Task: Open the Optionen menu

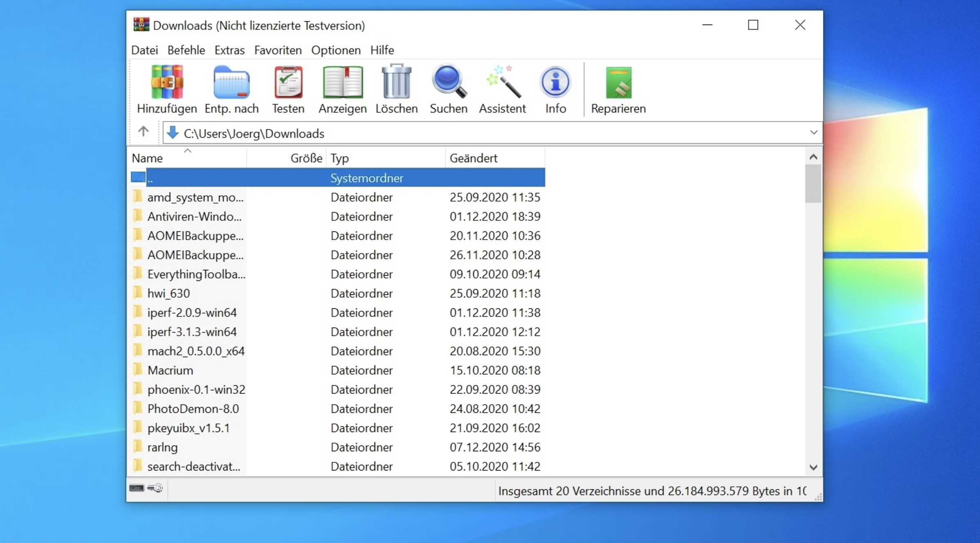Action: coord(336,50)
